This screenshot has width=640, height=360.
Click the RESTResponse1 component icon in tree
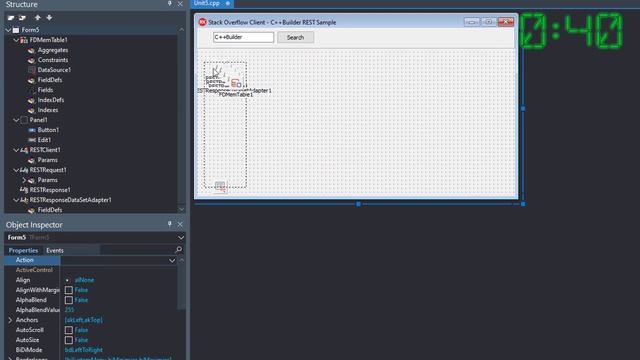click(x=24, y=190)
